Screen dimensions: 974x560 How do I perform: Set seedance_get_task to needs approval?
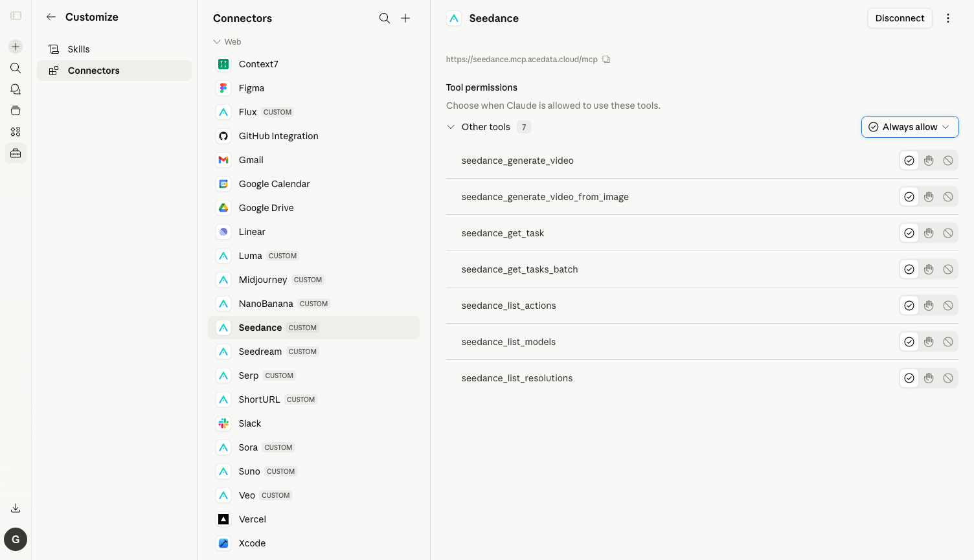929,233
